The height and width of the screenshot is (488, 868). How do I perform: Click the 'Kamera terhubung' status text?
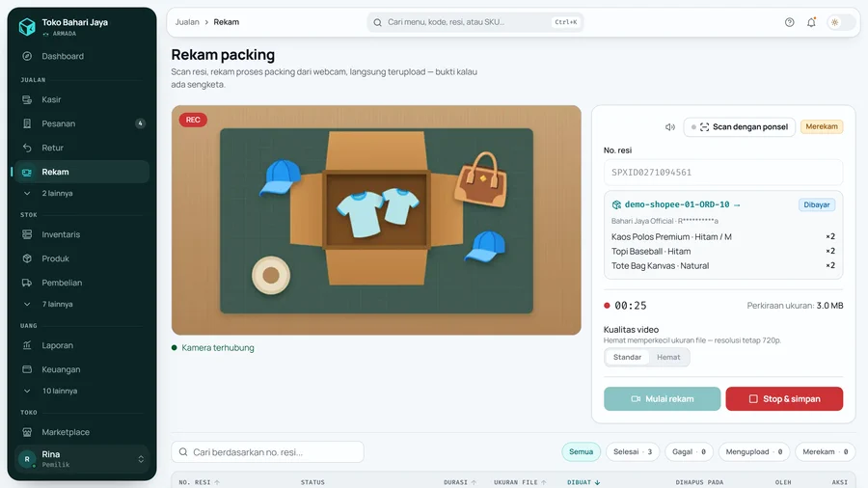[218, 347]
